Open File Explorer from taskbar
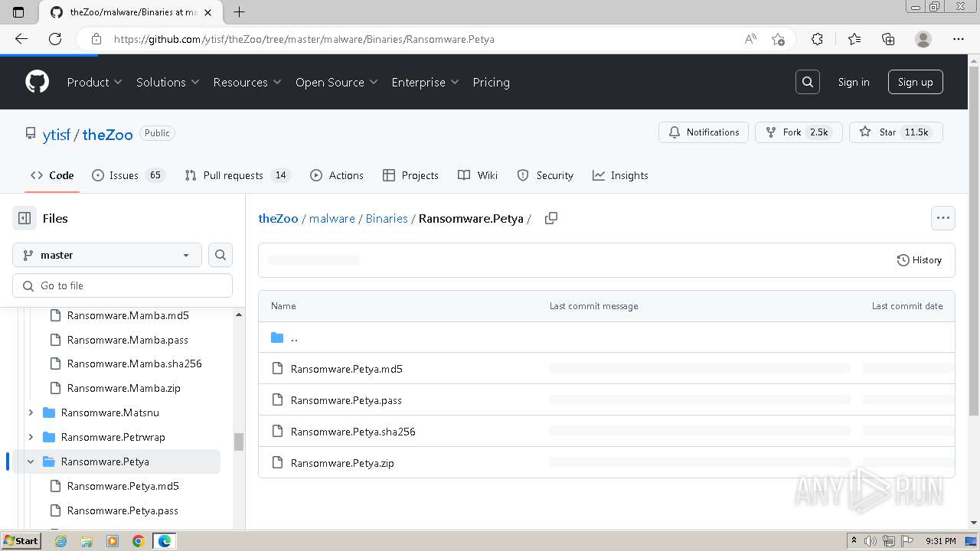The height and width of the screenshot is (551, 980). 87,541
